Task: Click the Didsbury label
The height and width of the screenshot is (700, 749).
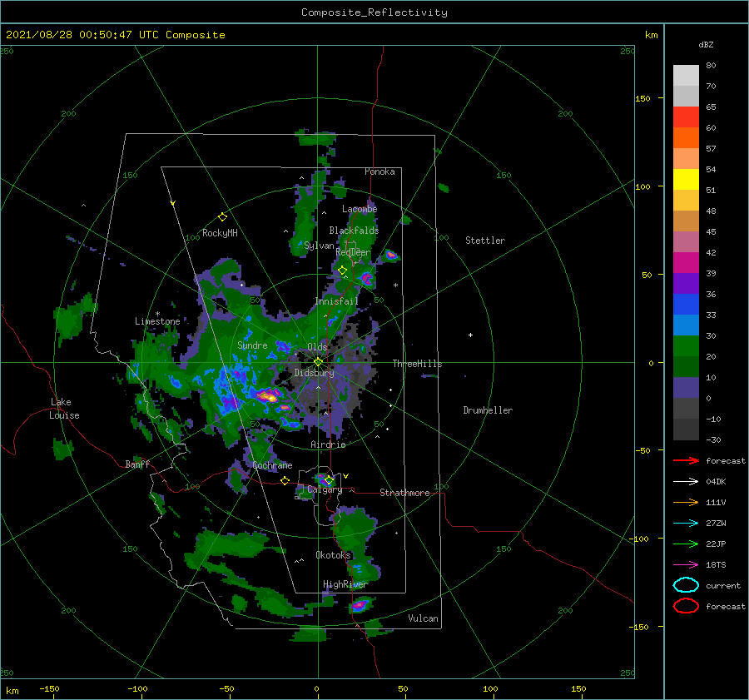Action: (314, 373)
